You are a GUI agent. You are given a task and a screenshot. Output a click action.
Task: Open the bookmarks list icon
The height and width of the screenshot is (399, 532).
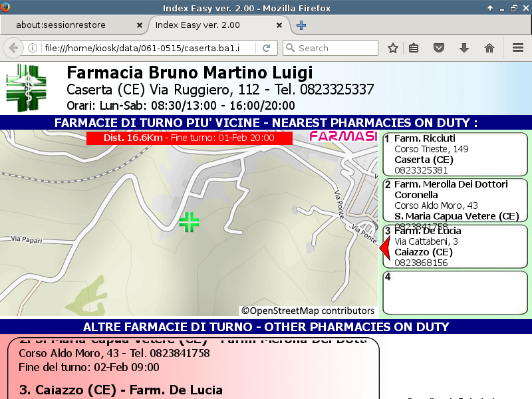click(414, 48)
